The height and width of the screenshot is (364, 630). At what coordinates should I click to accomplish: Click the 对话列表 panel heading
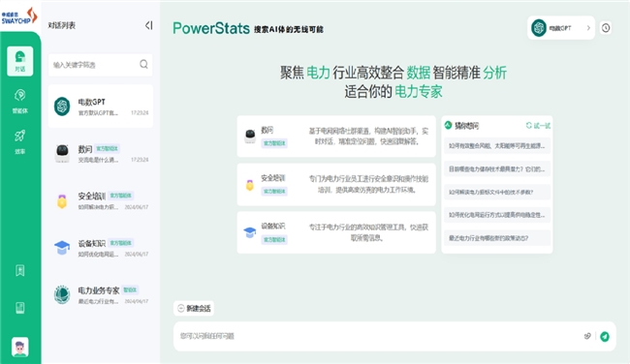61,25
